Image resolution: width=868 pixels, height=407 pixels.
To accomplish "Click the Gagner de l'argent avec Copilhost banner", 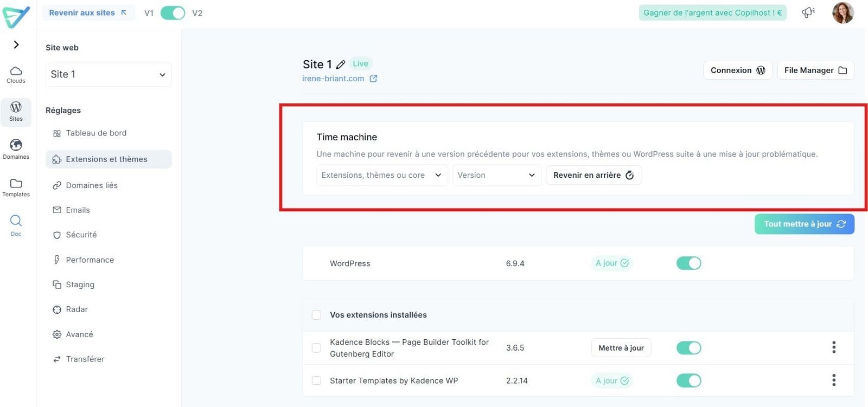I will click(x=713, y=12).
